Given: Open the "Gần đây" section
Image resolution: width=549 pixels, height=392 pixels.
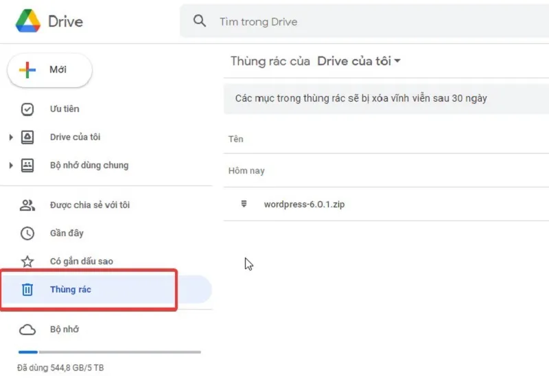Looking at the screenshot, I should 67,233.
